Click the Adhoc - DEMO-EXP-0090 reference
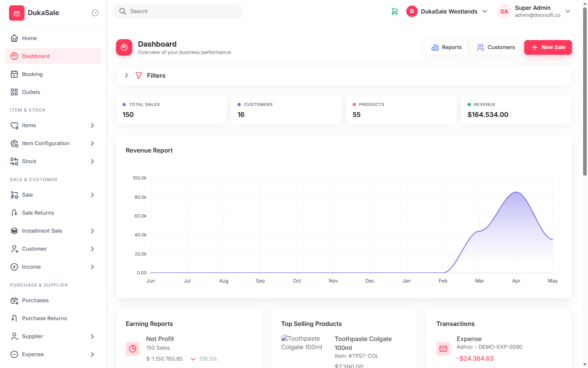 click(490, 347)
